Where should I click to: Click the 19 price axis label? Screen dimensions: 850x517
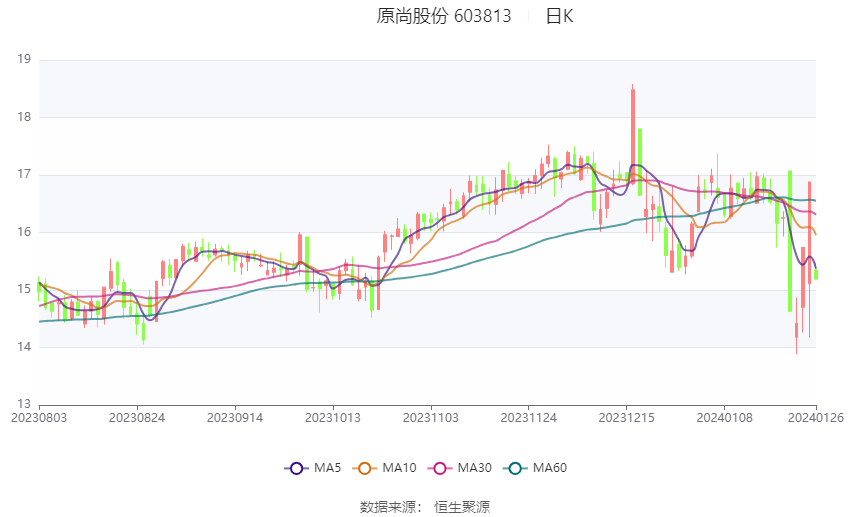coord(24,59)
